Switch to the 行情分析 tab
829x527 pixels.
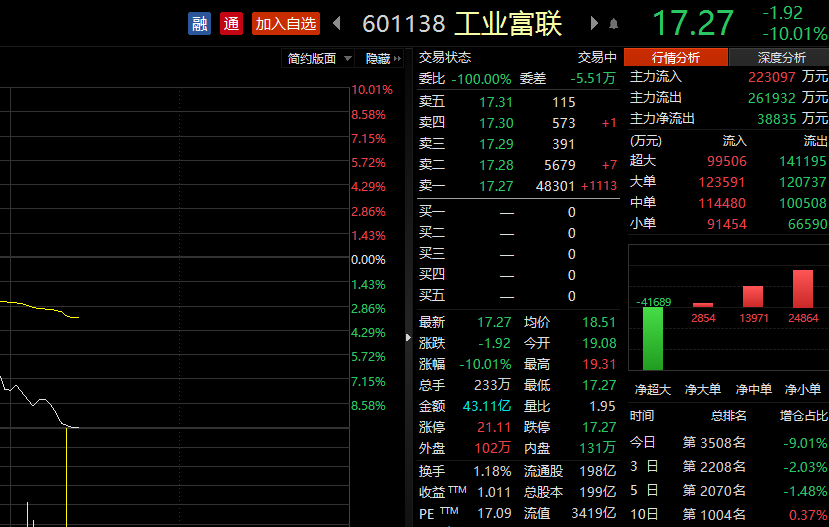click(x=676, y=57)
